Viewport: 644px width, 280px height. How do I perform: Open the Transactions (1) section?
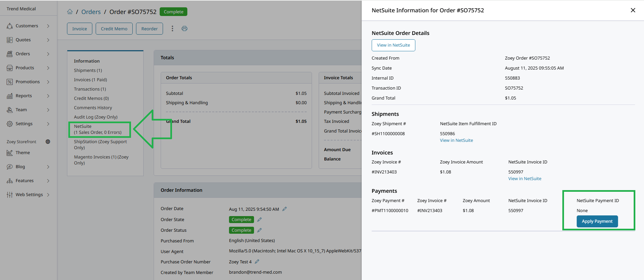pyautogui.click(x=90, y=89)
